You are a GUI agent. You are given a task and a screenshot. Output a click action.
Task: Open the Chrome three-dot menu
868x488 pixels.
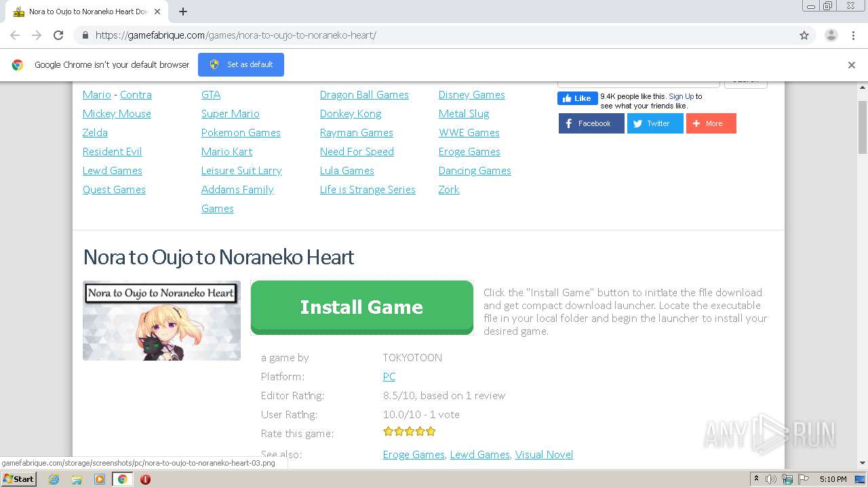click(x=853, y=35)
